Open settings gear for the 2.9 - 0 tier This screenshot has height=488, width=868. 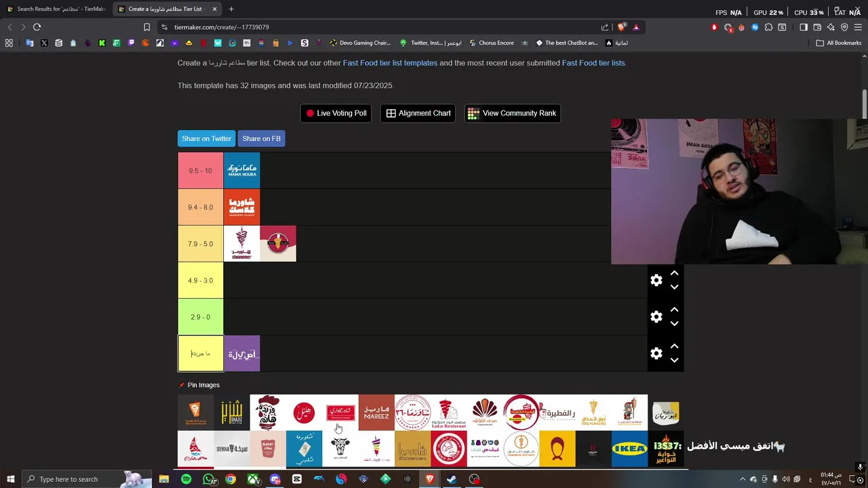[x=656, y=317]
